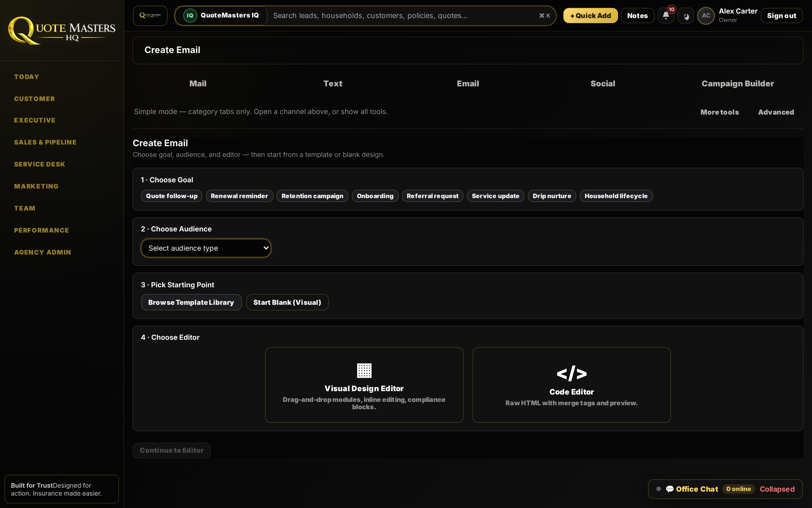Click the Advanced button
Screen dimensions: 812x508
pos(776,112)
